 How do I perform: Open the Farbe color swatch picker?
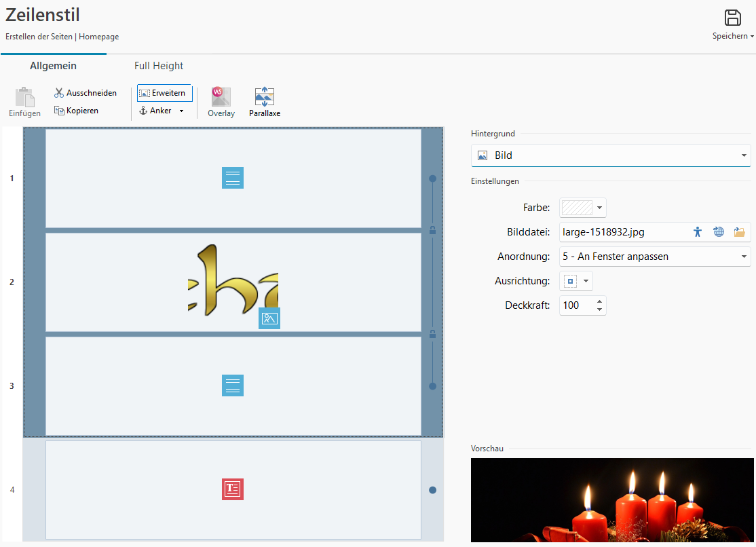click(x=582, y=208)
